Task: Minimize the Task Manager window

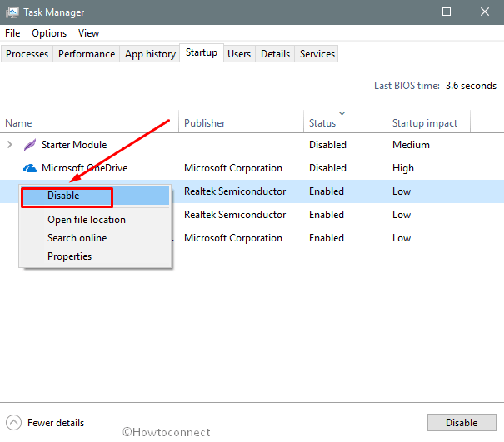Action: pyautogui.click(x=409, y=12)
